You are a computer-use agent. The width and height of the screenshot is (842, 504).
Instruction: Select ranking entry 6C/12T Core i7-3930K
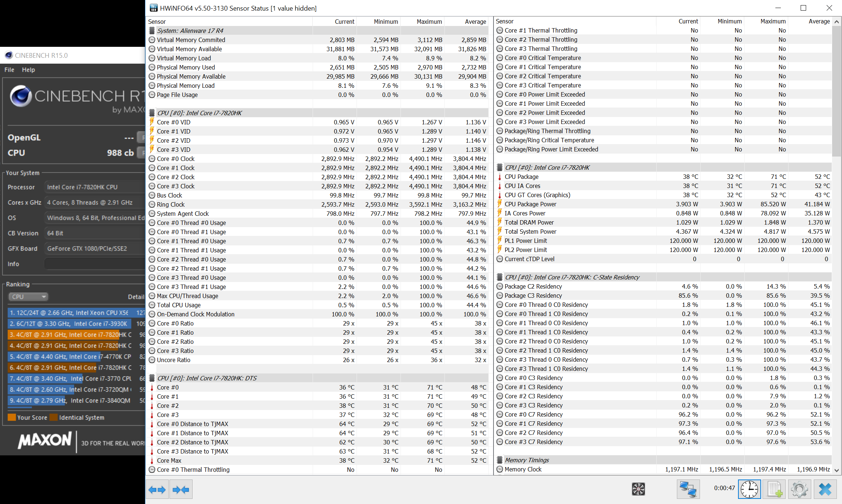point(76,324)
